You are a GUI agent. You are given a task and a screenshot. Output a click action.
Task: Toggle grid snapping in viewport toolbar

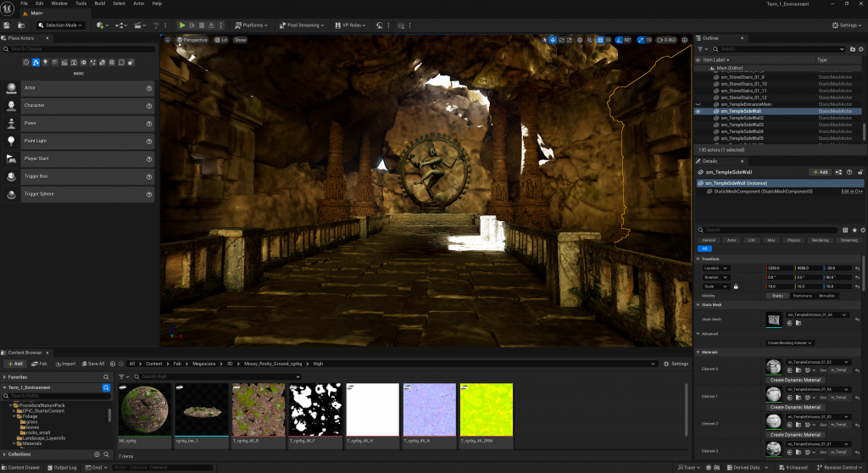(600, 40)
